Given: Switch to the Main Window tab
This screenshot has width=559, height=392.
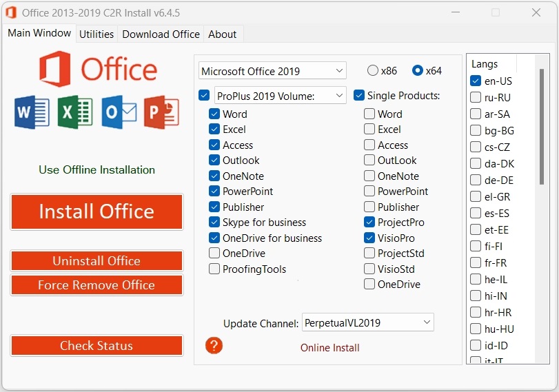Looking at the screenshot, I should click(x=39, y=33).
